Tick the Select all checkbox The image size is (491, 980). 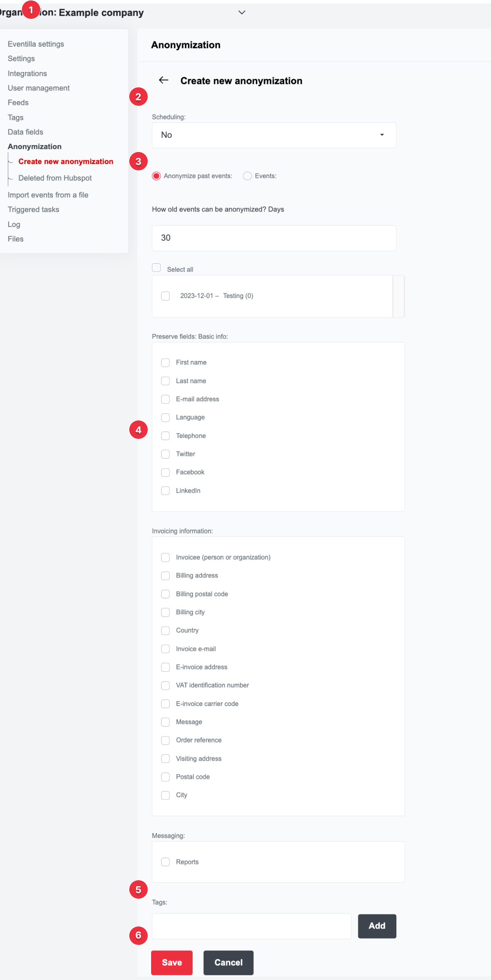[x=157, y=268]
